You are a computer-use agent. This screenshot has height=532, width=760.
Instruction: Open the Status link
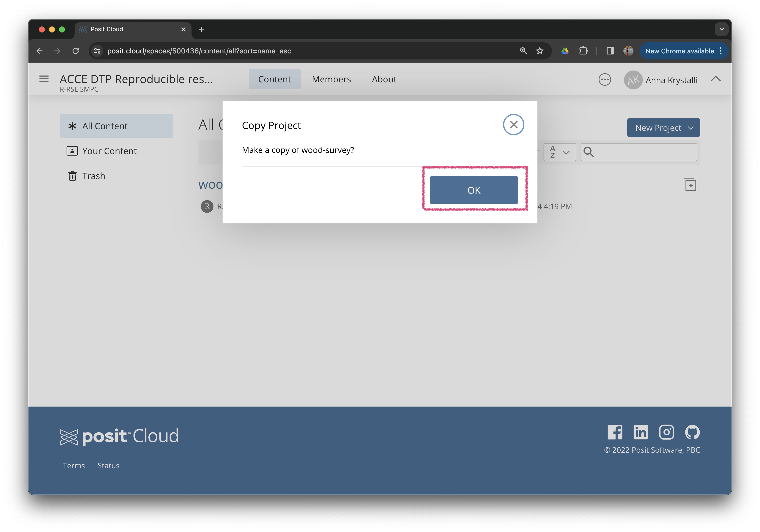point(108,465)
